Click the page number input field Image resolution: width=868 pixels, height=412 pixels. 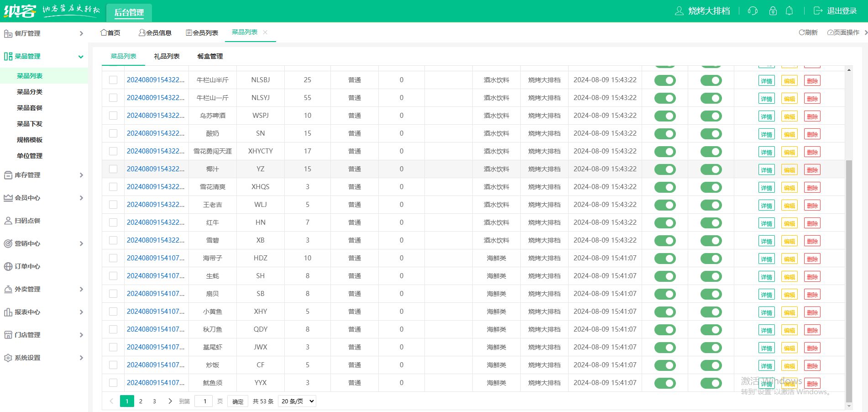click(x=205, y=401)
